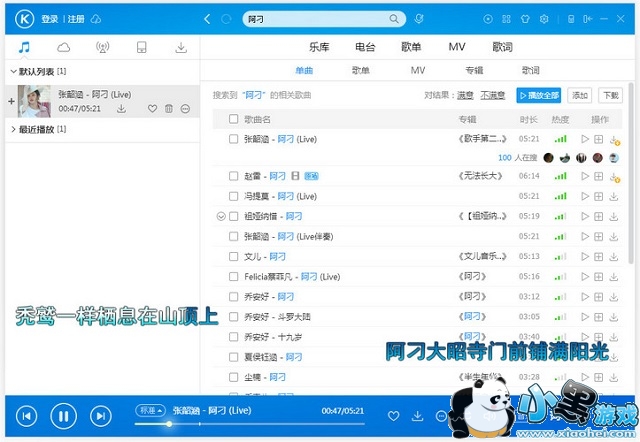Collapse the 默认列表 playlist group
The height and width of the screenshot is (442, 640).
[12, 72]
